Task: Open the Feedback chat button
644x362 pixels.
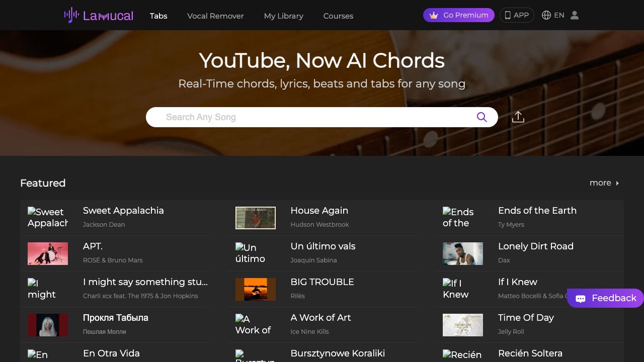Action: [605, 298]
